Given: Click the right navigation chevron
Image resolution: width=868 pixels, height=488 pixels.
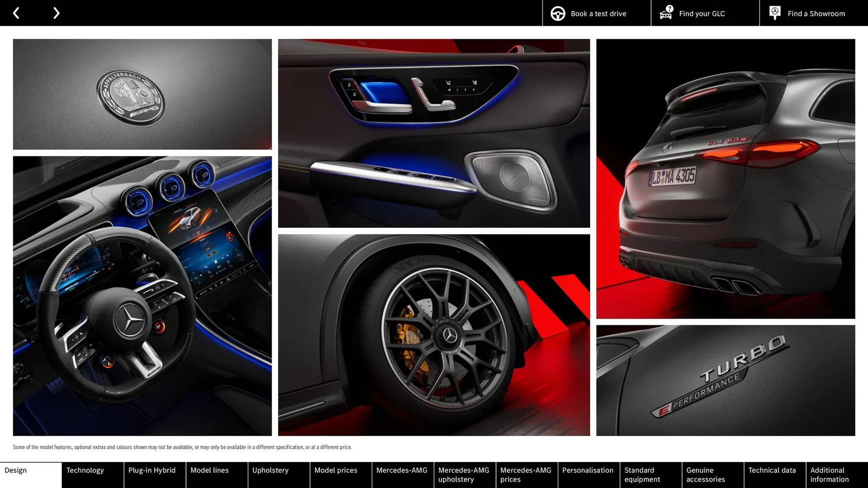Looking at the screenshot, I should click(56, 13).
